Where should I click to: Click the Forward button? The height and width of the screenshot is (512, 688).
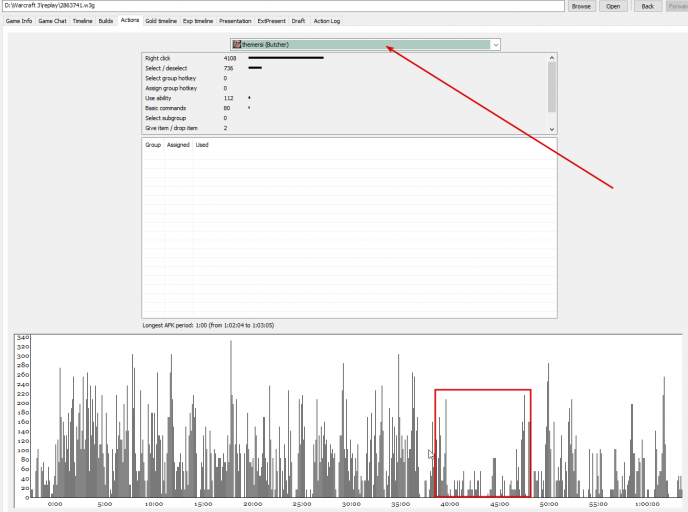[x=678, y=6]
